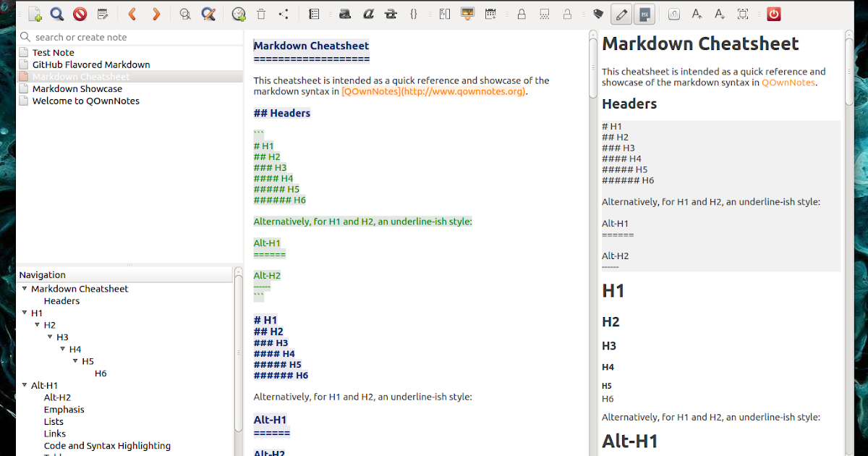Image resolution: width=868 pixels, height=456 pixels.
Task: Select the Test Note entry
Action: pyautogui.click(x=53, y=52)
